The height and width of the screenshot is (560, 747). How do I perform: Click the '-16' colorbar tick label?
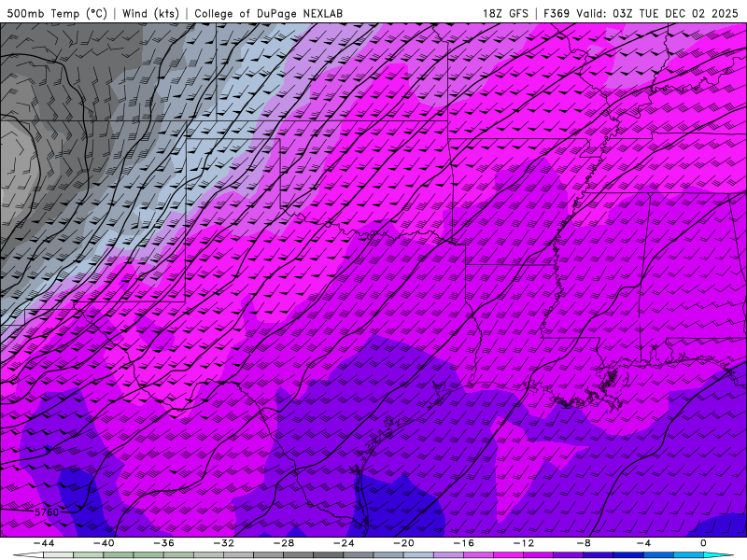463,543
